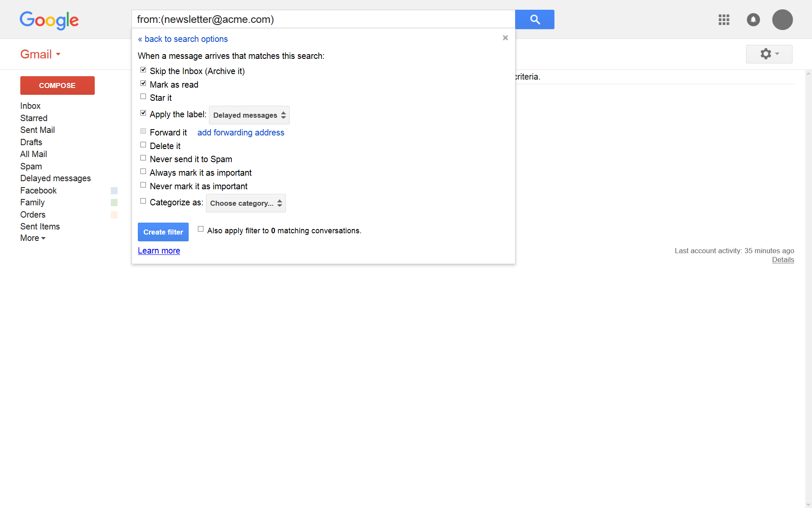Tick Also apply filter to matching conversations
Screen dimensions: 812x508
201,229
